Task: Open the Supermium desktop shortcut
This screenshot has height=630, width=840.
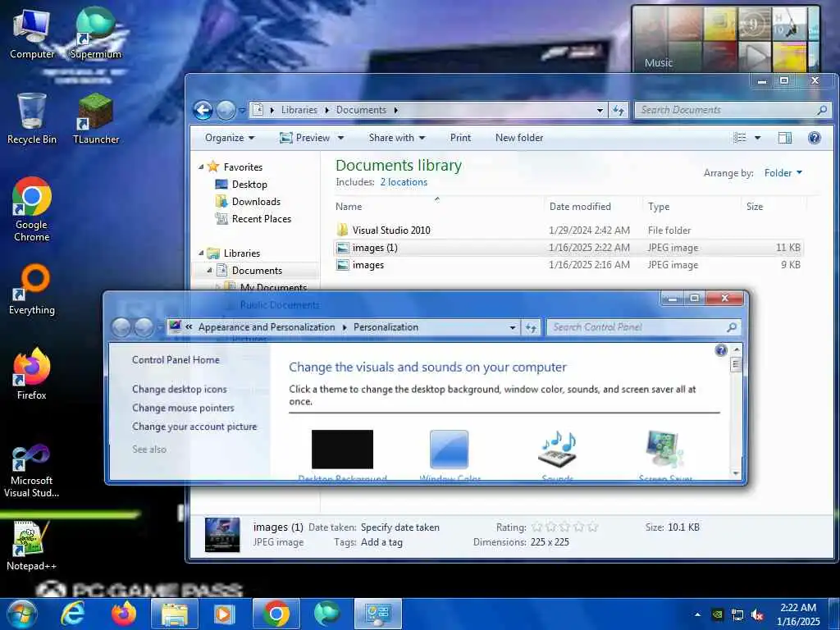Action: pyautogui.click(x=96, y=33)
